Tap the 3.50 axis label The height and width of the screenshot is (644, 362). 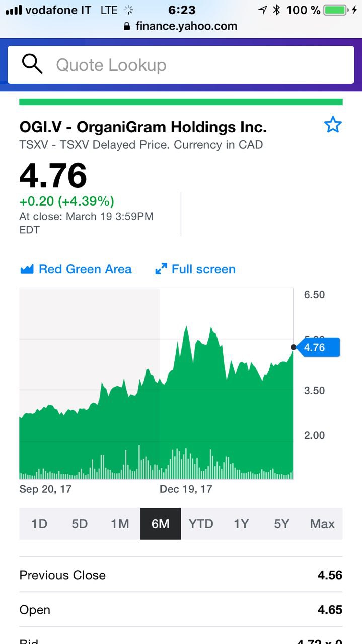click(314, 391)
